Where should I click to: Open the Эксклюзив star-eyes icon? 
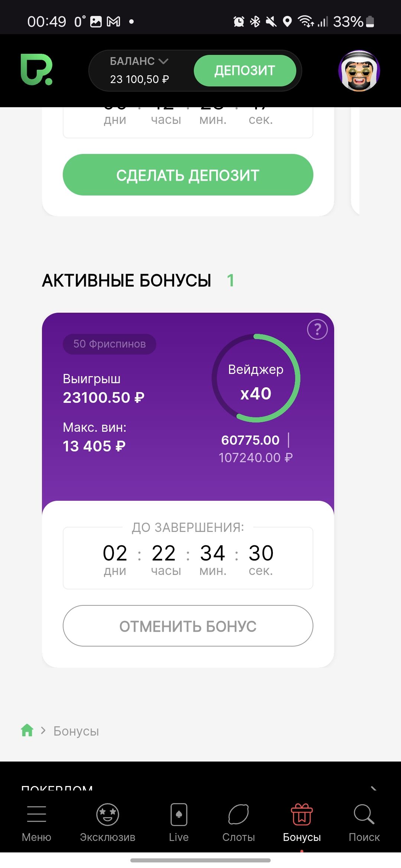[108, 814]
